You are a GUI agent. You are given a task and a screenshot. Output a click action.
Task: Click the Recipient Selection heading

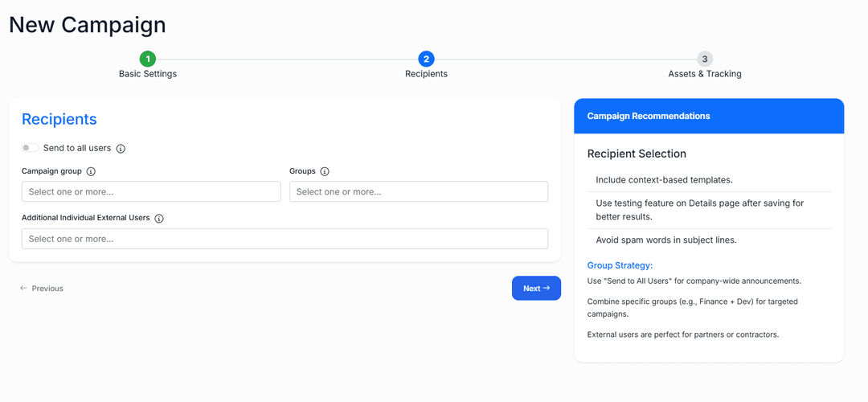tap(637, 154)
